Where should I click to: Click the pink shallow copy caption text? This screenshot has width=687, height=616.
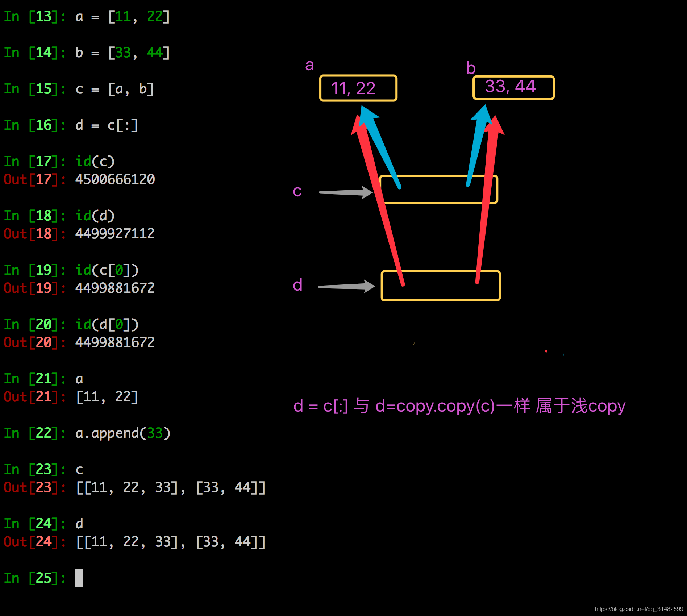(459, 405)
